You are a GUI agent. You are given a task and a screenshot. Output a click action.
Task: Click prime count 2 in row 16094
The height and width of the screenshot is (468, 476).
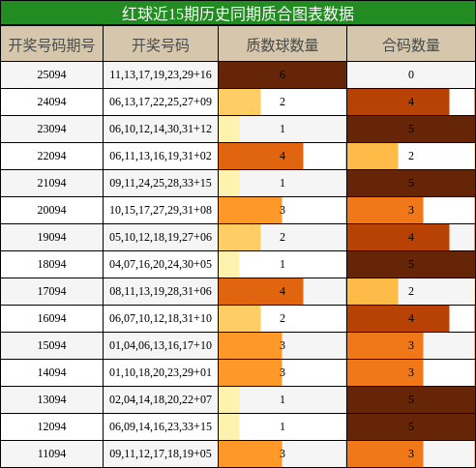coord(283,318)
